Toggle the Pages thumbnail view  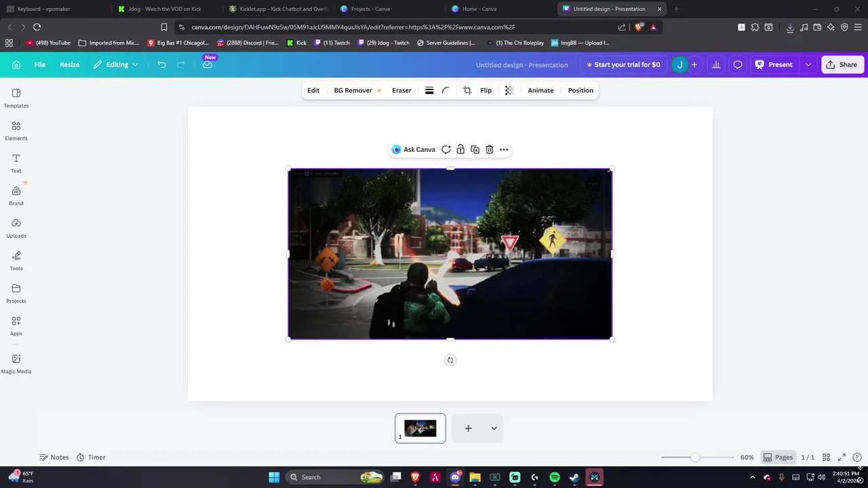[778, 457]
